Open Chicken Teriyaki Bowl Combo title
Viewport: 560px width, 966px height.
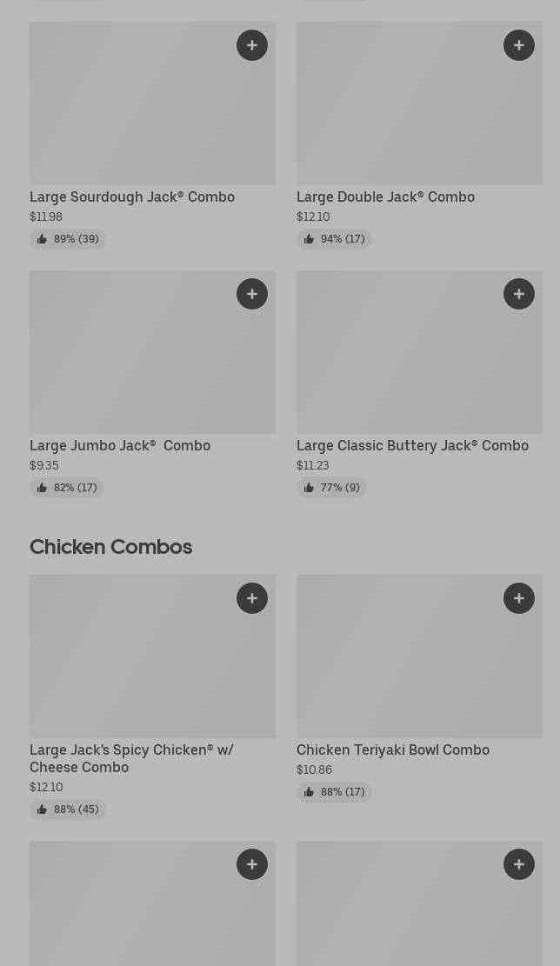pos(393,749)
